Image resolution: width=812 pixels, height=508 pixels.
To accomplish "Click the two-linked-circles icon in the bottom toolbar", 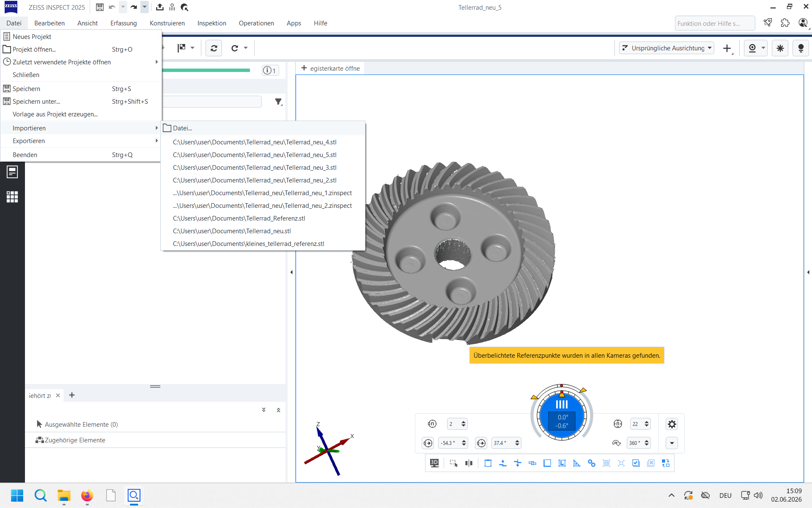I will tap(592, 463).
